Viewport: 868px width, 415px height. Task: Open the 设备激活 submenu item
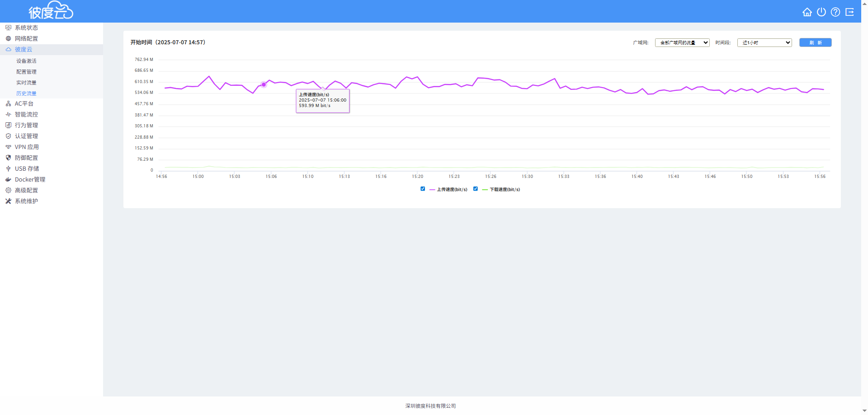[26, 61]
